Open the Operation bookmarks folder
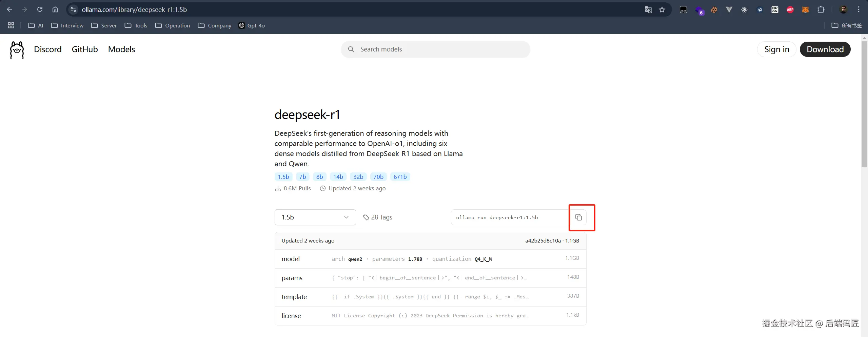The height and width of the screenshot is (337, 868). 172,25
